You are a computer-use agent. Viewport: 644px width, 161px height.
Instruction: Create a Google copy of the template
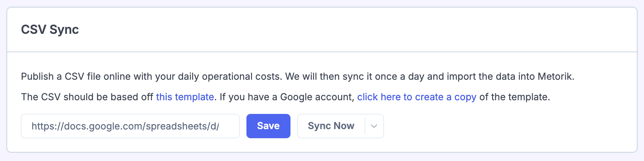417,97
